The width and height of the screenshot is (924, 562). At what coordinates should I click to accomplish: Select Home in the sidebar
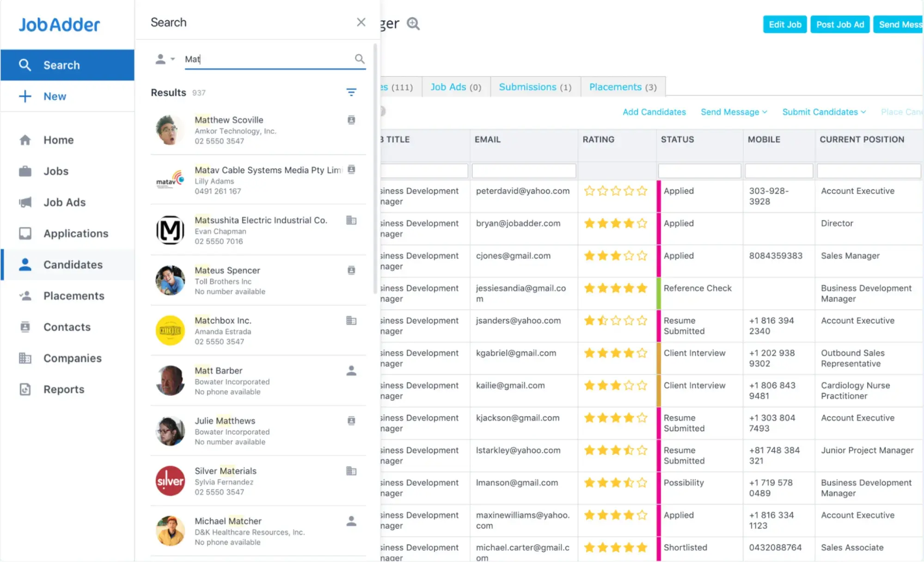pos(58,140)
